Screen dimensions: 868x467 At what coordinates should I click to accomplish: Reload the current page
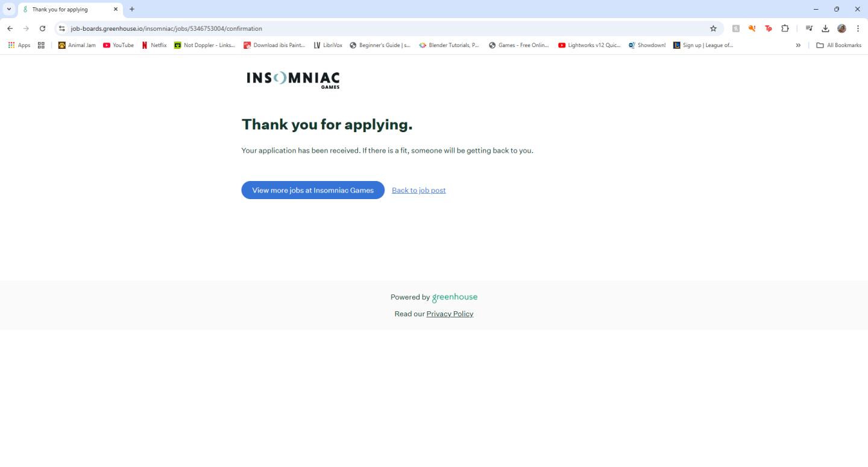click(x=42, y=28)
